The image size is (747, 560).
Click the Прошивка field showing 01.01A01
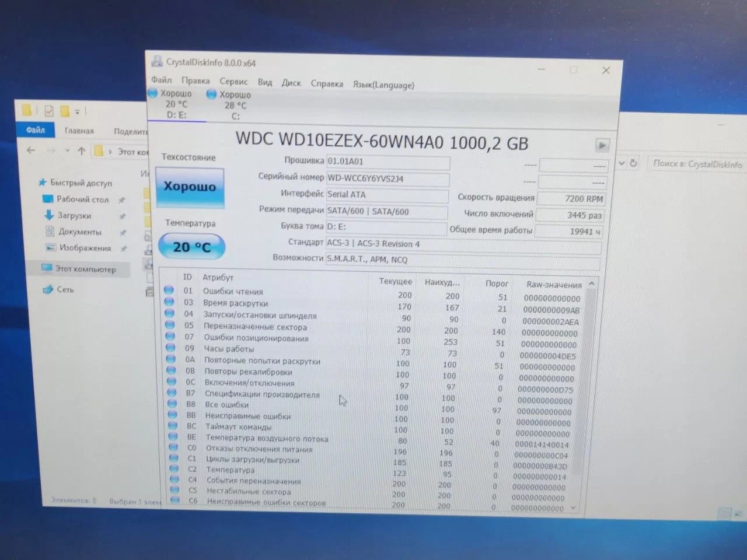coord(388,162)
